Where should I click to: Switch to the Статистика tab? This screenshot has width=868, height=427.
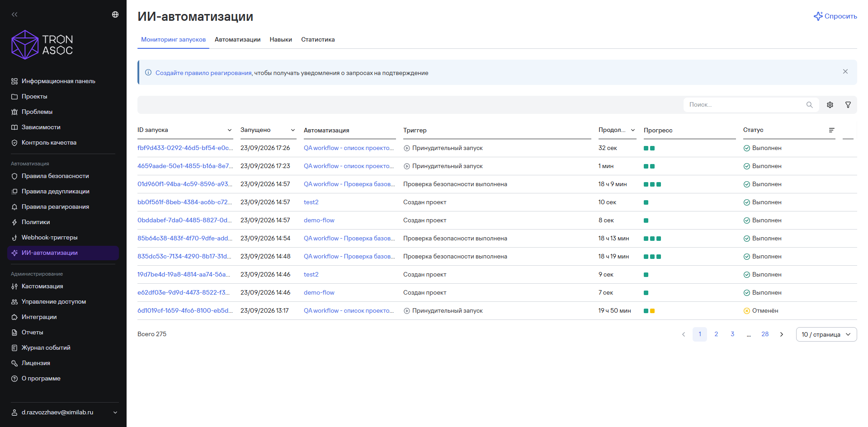(x=318, y=40)
